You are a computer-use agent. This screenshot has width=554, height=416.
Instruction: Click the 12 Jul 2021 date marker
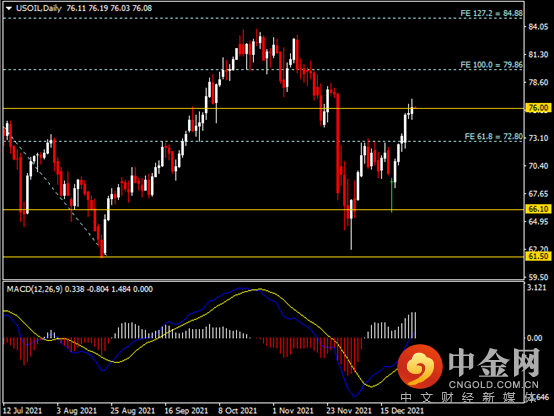(x=22, y=411)
